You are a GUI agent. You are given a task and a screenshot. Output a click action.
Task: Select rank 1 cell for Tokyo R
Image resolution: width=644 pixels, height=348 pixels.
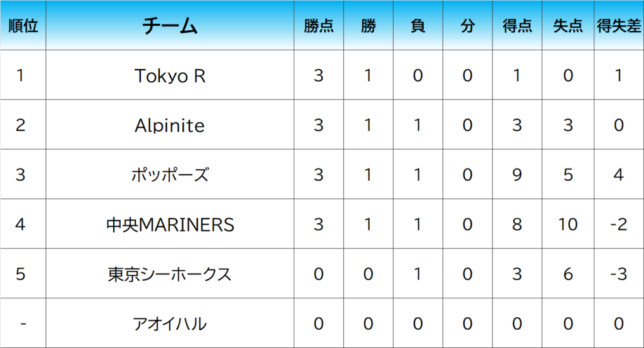click(21, 76)
